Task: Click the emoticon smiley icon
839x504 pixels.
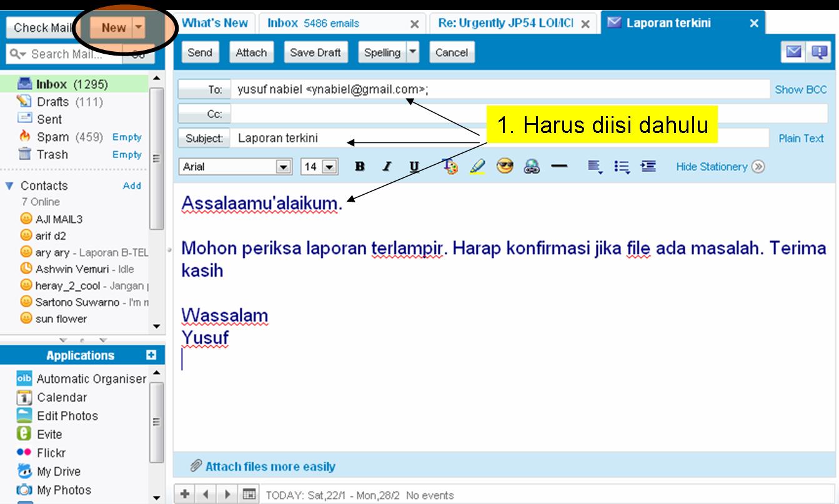Action: (505, 166)
